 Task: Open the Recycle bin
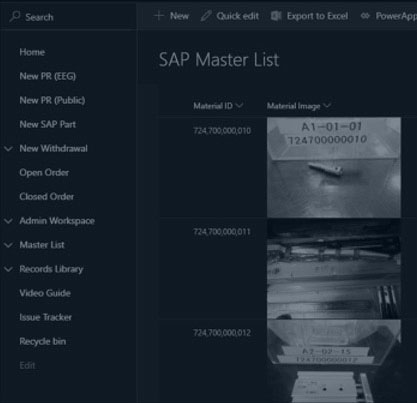(x=42, y=341)
